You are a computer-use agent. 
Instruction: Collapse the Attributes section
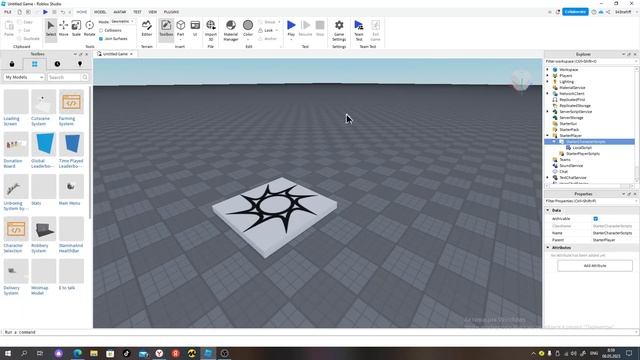548,247
